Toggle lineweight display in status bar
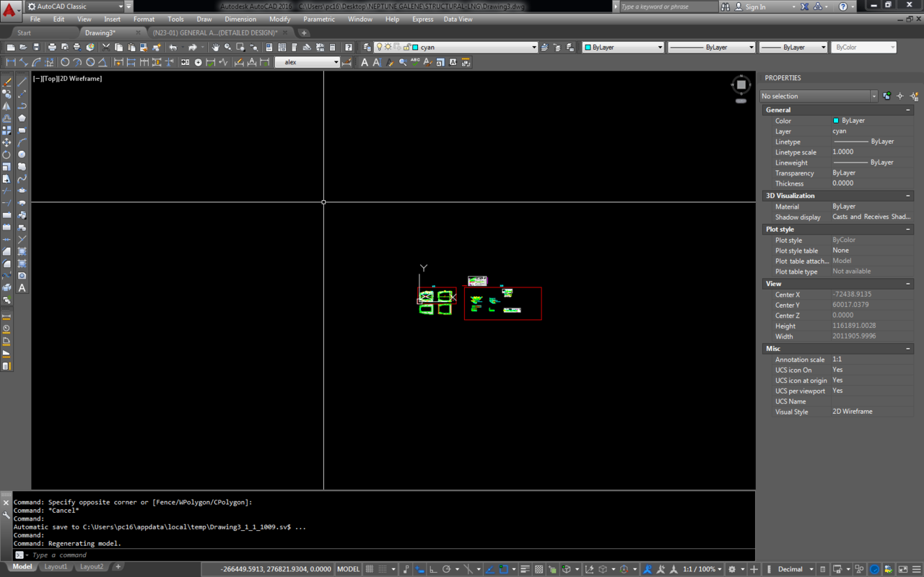Screen dimensions: 924x577 click(525, 569)
